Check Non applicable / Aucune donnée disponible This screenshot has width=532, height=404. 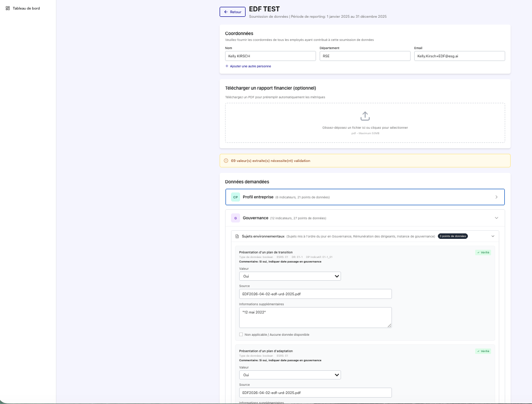[x=241, y=334]
